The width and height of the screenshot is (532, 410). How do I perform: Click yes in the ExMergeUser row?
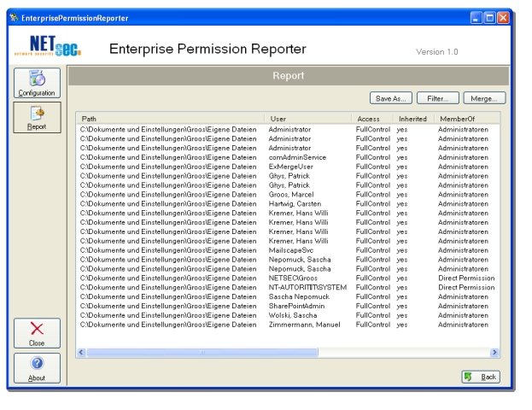click(x=401, y=167)
